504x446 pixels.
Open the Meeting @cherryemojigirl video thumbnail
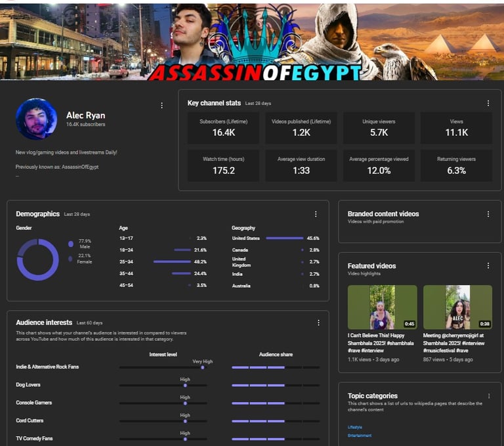coord(457,307)
